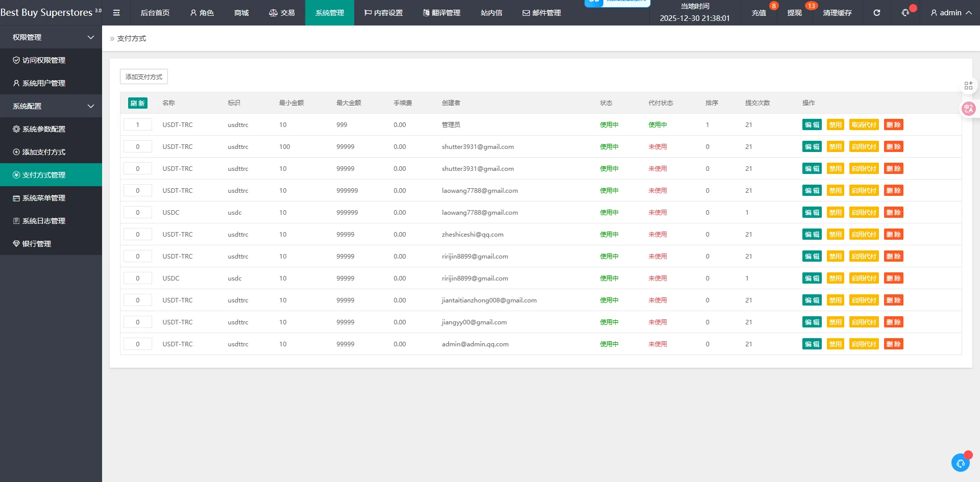Click the page refresh icon in header
Screen dimensions: 980x482
tap(876, 13)
